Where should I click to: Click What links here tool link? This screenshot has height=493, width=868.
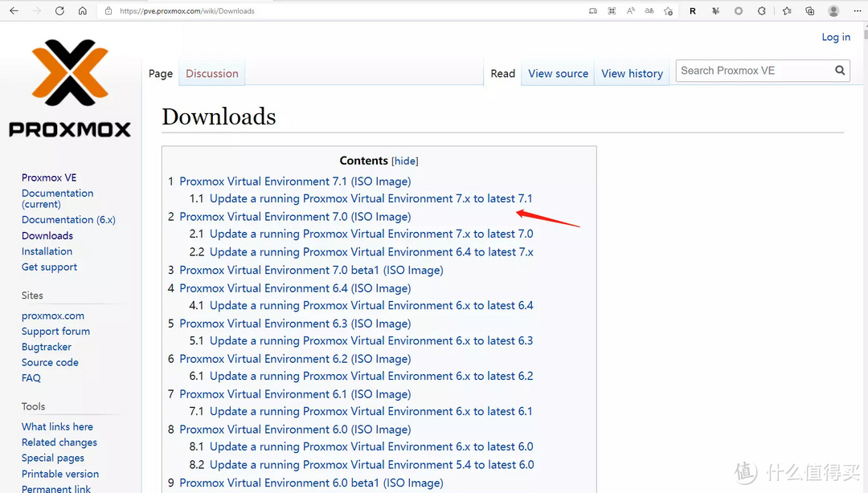58,426
